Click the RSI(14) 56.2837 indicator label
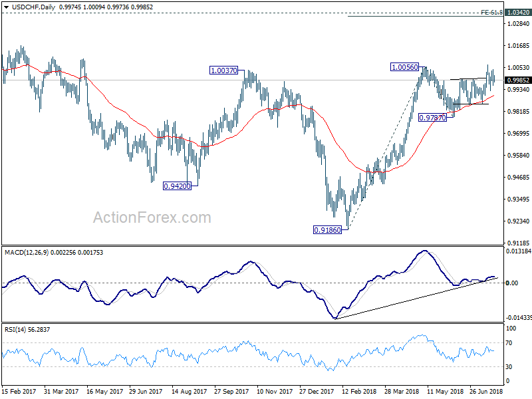 coord(27,329)
